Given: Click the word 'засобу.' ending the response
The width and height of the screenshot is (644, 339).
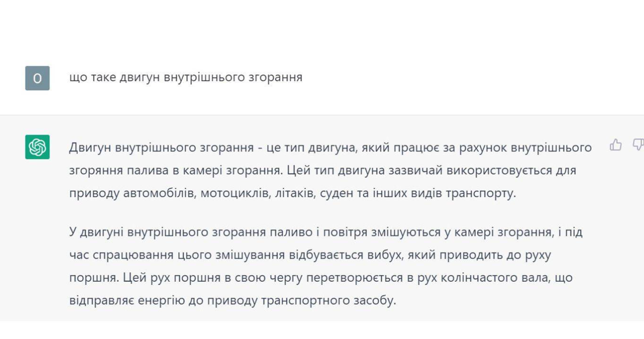Looking at the screenshot, I should click(x=376, y=301).
